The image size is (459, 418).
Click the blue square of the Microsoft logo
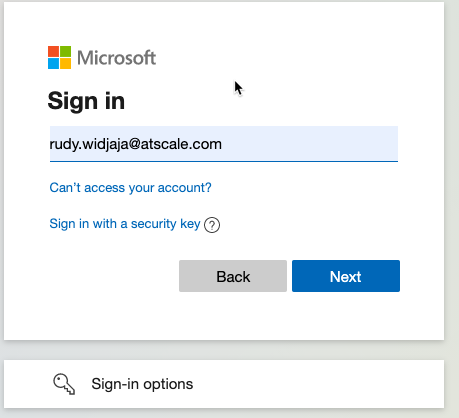tap(53, 64)
